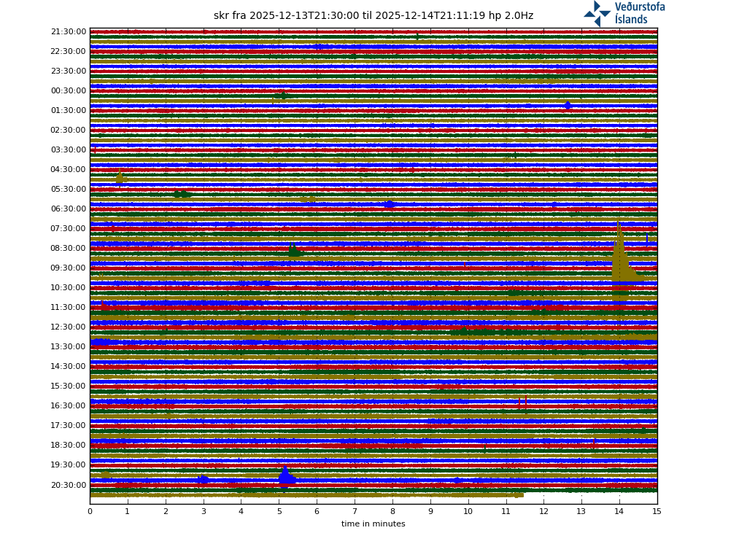Click the small blue event near minute 3 at bottom
Viewport: 747px width, 560px height.
click(x=203, y=480)
